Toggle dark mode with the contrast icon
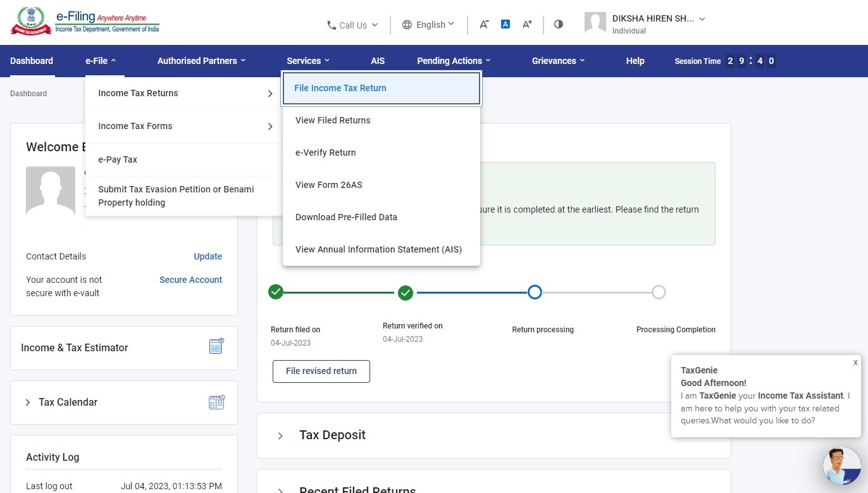The image size is (868, 493). (558, 23)
